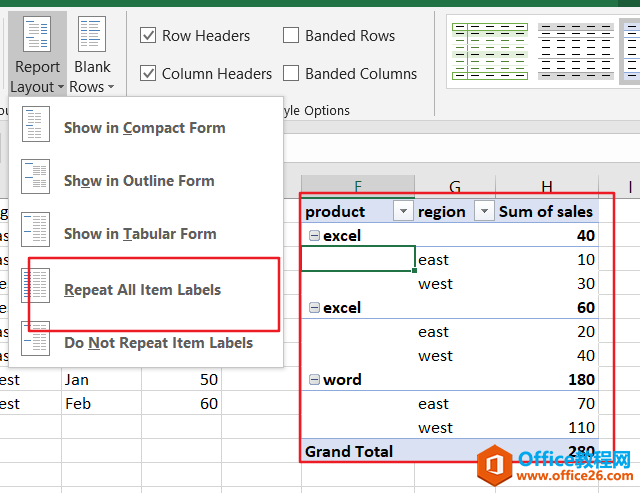640x493 pixels.
Task: Select column G header
Action: (x=455, y=187)
